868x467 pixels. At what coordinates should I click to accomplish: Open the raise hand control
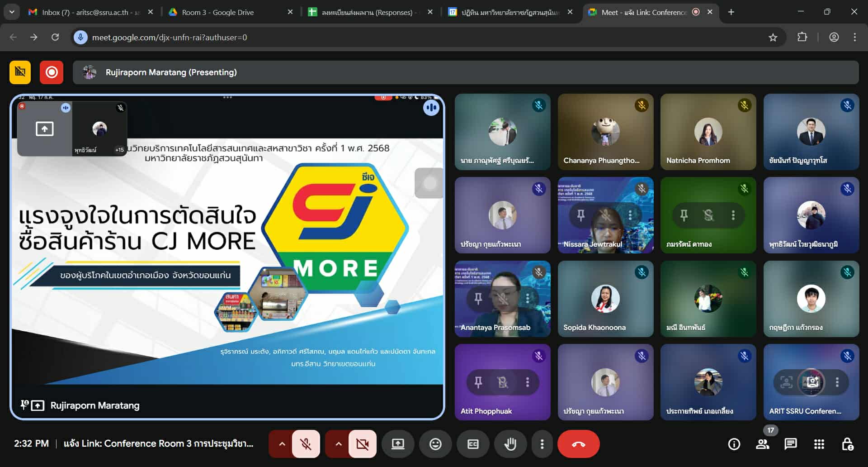[x=510, y=444]
